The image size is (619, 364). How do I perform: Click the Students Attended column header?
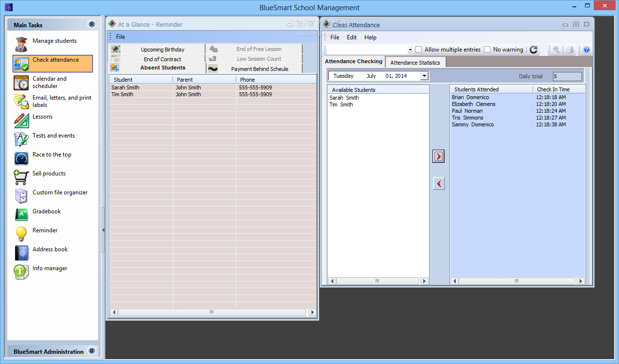click(491, 89)
